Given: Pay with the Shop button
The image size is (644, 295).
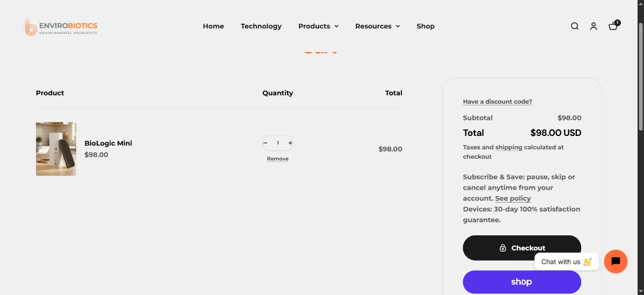Looking at the screenshot, I should [x=522, y=282].
